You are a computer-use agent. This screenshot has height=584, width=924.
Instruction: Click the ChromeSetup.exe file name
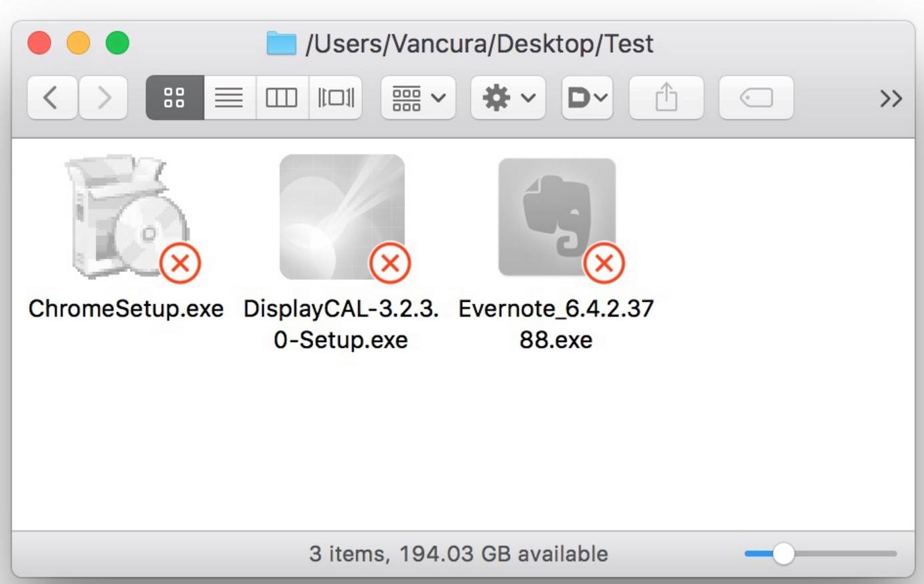pyautogui.click(x=126, y=309)
